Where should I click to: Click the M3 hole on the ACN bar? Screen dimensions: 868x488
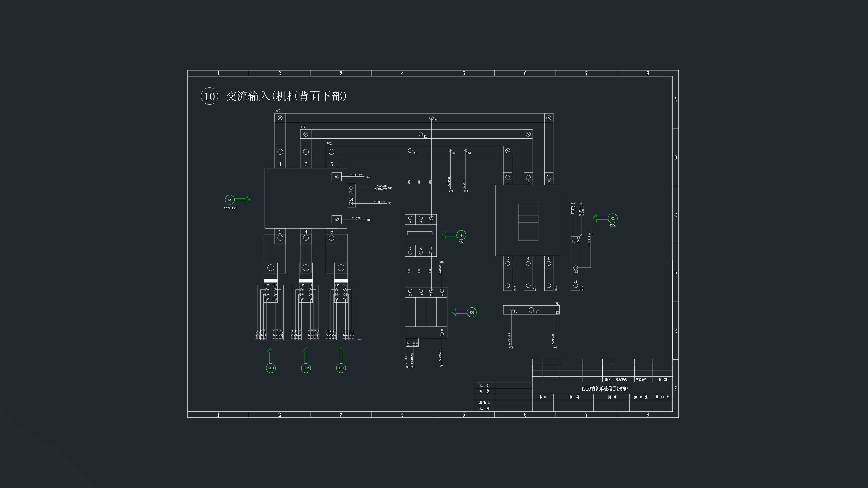point(576,268)
